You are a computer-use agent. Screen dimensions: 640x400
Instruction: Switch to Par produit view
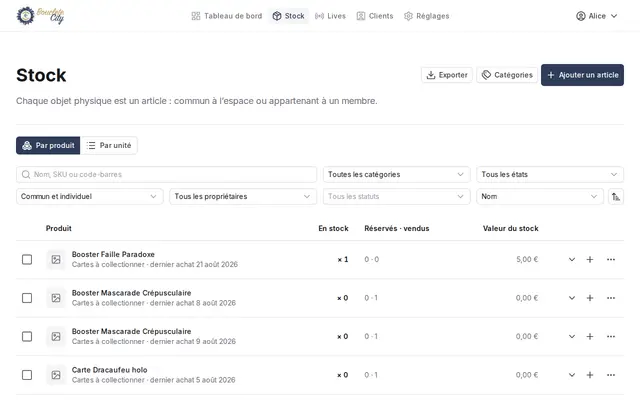pyautogui.click(x=48, y=146)
